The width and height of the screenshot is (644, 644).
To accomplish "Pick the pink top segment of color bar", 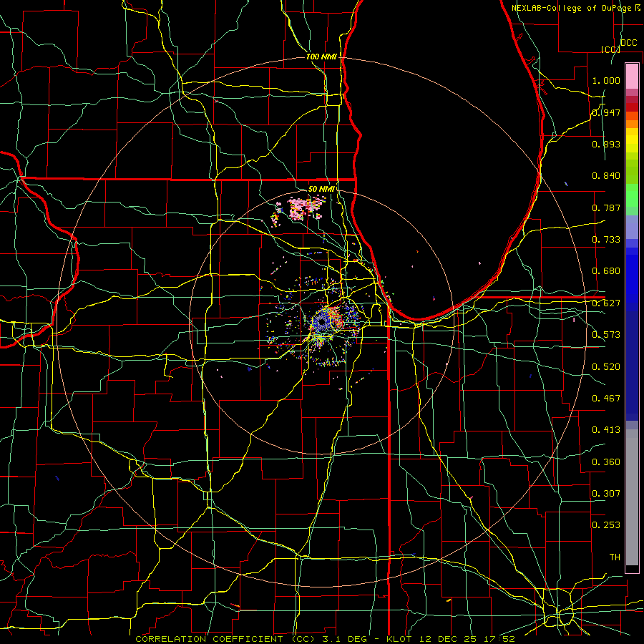I will 632,76.
